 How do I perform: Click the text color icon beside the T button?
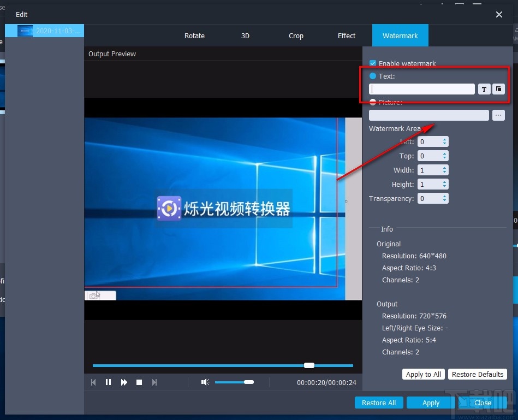tap(498, 89)
